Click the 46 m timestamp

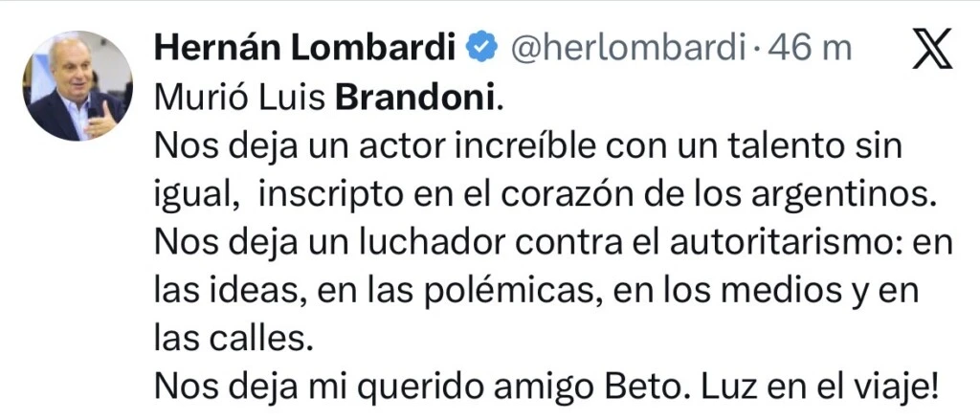[x=817, y=47]
